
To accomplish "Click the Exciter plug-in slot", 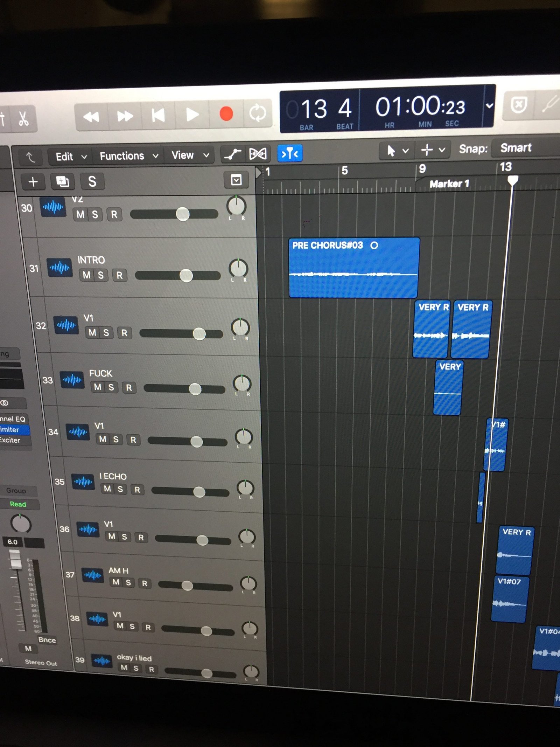I will click(x=15, y=440).
